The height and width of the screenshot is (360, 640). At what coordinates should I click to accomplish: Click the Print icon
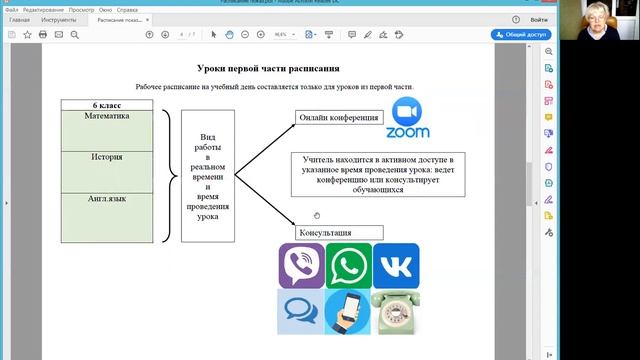[43, 35]
